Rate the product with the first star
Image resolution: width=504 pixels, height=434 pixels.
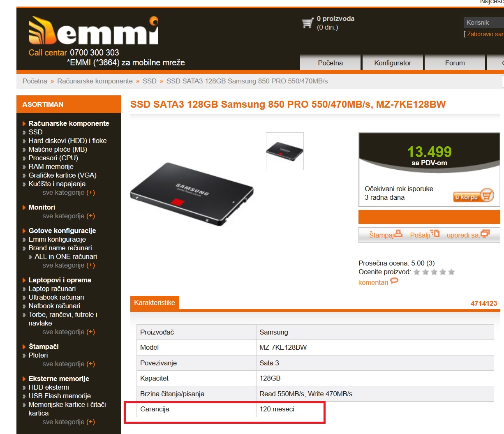pos(417,272)
